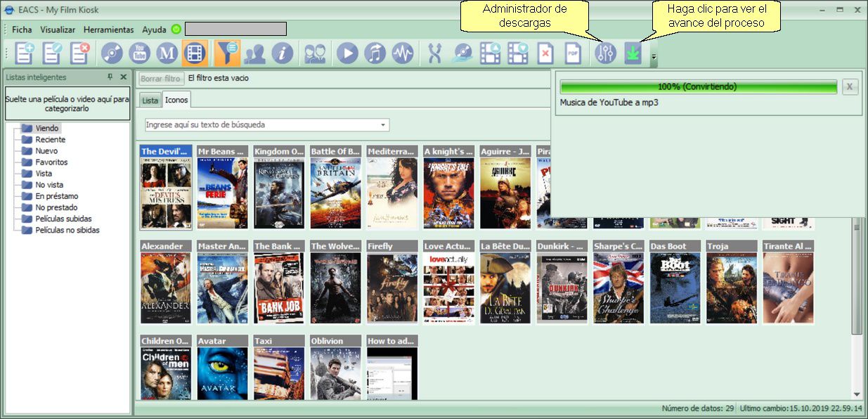The image size is (868, 419).
Task: Expand the toolbar overflow arrow
Action: [654, 56]
